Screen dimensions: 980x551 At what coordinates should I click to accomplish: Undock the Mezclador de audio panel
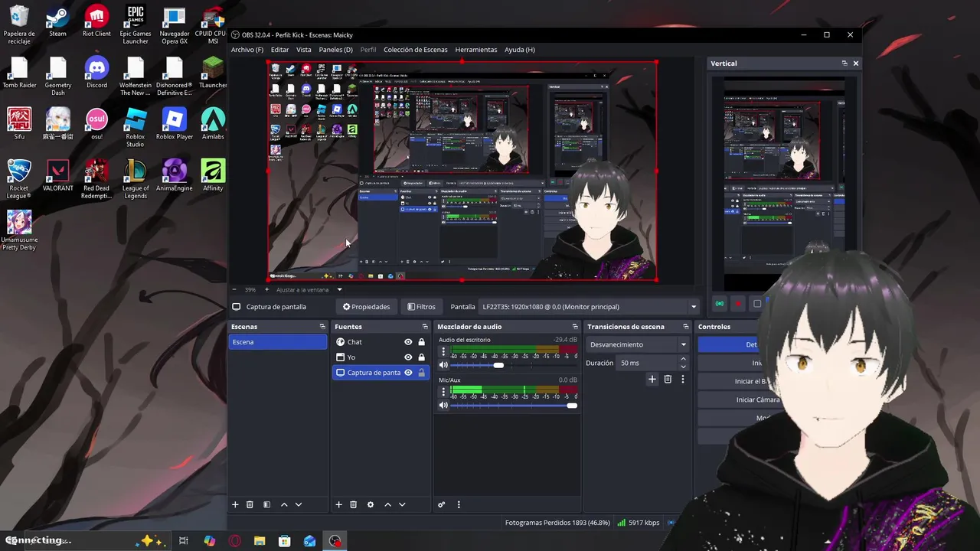point(575,327)
